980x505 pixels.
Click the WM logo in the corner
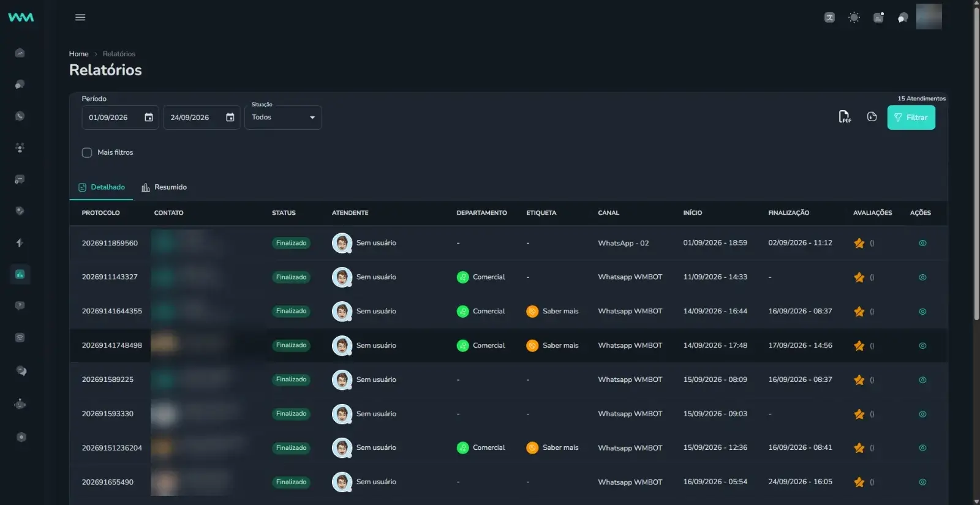point(21,17)
